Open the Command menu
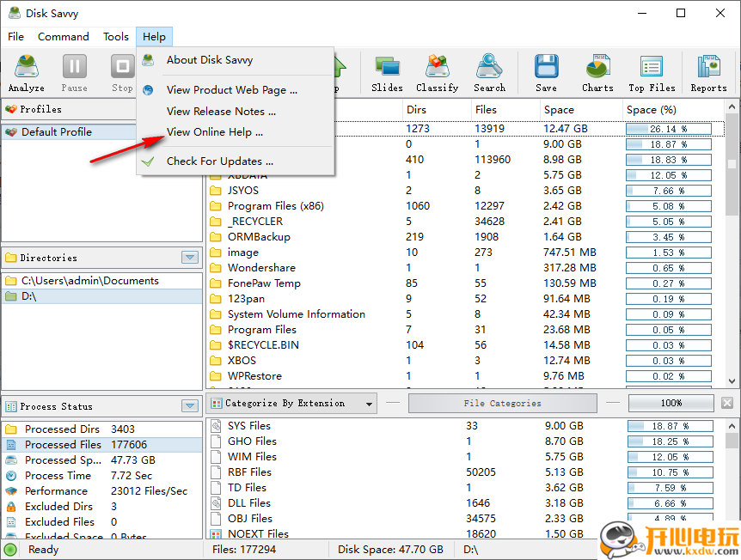 click(x=64, y=37)
